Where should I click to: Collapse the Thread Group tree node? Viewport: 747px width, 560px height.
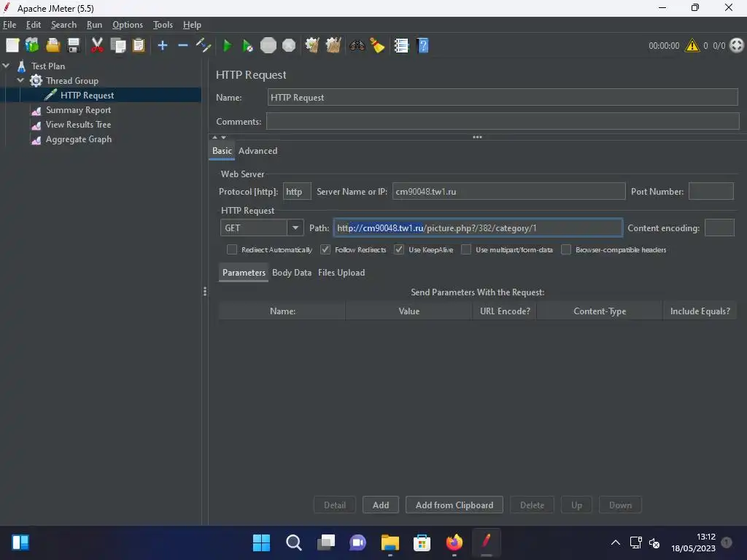point(20,80)
